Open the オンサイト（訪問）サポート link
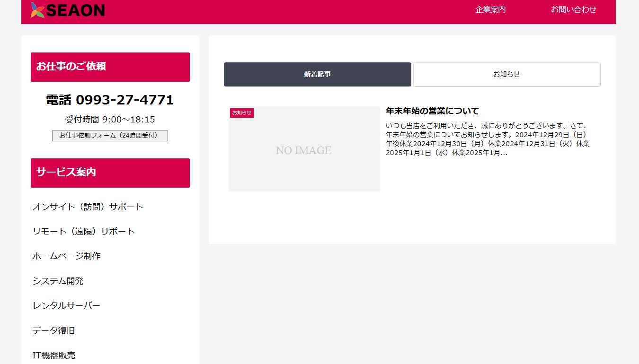Screen dimensions: 639x364 tap(88, 207)
